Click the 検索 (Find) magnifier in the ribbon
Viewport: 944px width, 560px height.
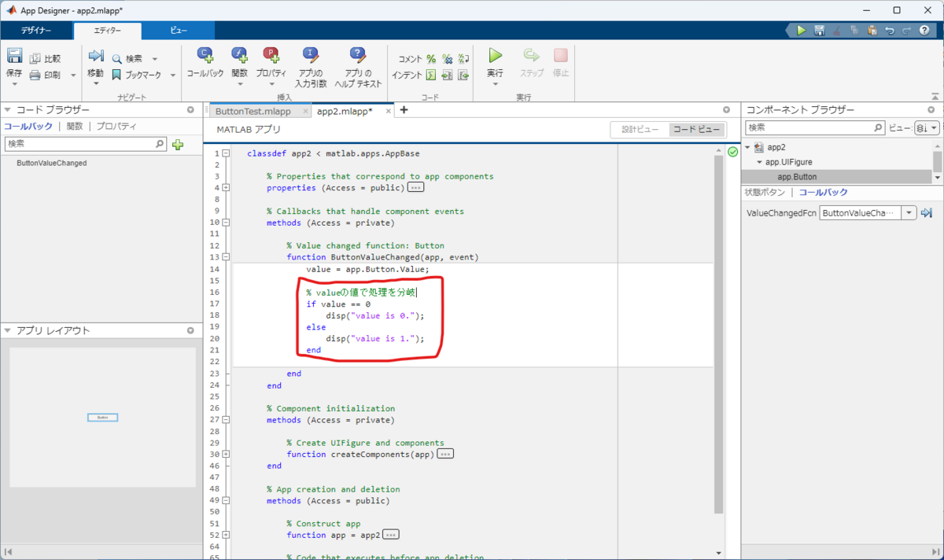pyautogui.click(x=117, y=59)
